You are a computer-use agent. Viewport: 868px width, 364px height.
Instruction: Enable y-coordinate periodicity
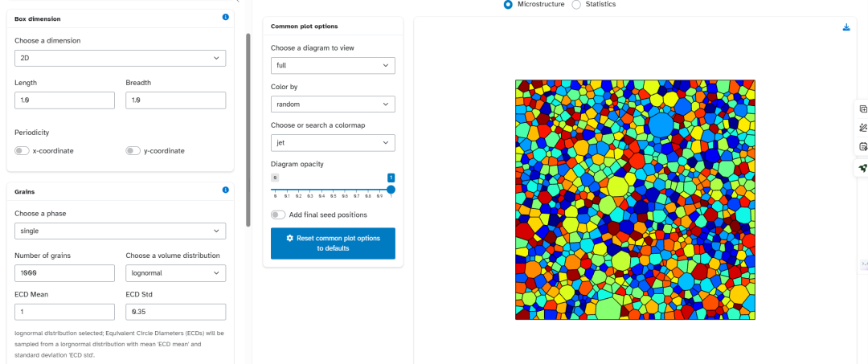133,150
